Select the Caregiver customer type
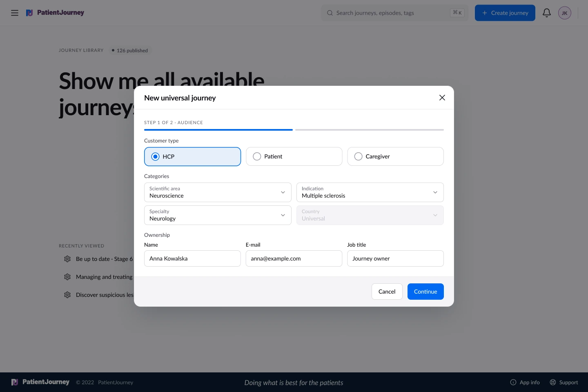 (395, 156)
